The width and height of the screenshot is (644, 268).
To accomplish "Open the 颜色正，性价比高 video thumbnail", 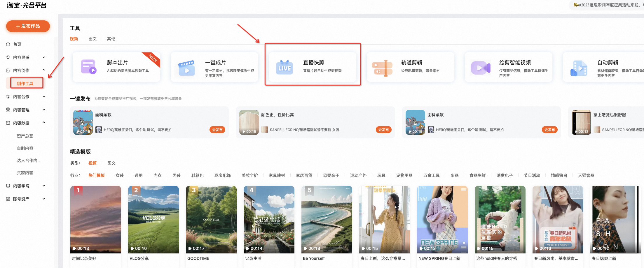I will coord(249,122).
